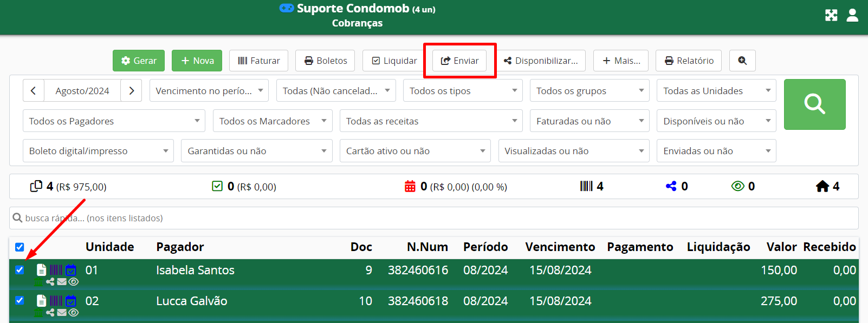Screen dimensions: 868x323
Task: Click envelope icon in Lucca Galvão row
Action: (x=62, y=313)
